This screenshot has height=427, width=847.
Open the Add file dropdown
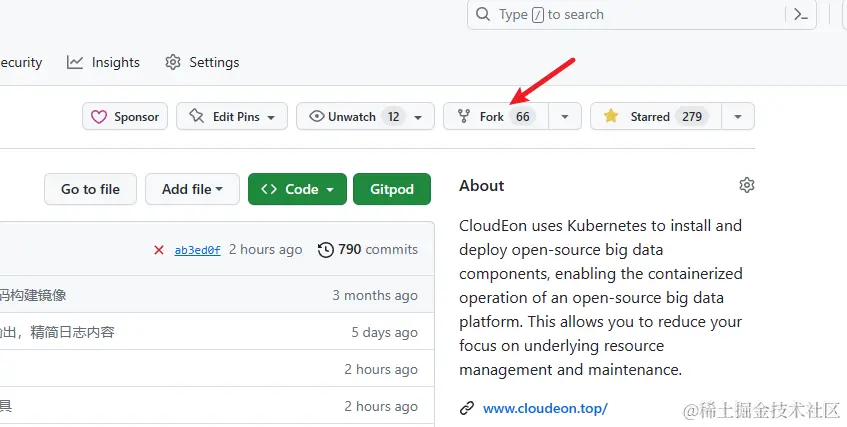point(192,189)
